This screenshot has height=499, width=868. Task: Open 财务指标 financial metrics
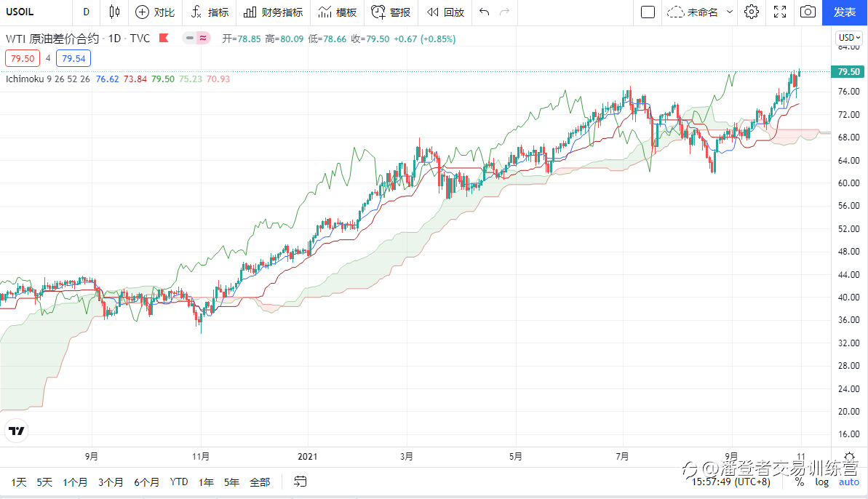pyautogui.click(x=273, y=12)
